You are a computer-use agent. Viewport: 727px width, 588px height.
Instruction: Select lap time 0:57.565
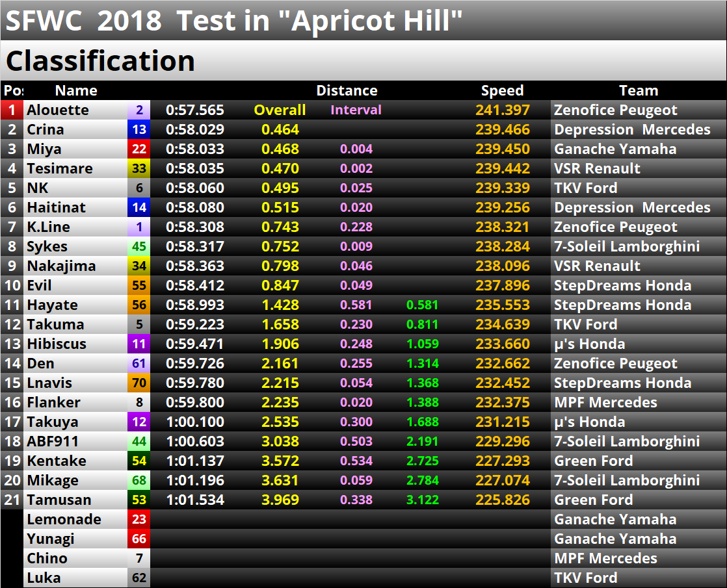click(x=194, y=110)
